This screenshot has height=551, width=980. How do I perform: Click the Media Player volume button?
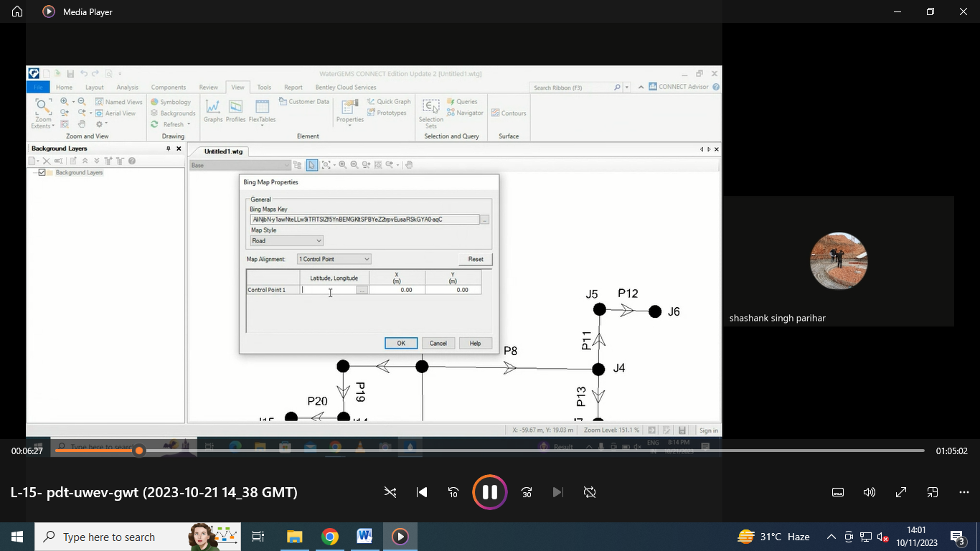(x=870, y=492)
